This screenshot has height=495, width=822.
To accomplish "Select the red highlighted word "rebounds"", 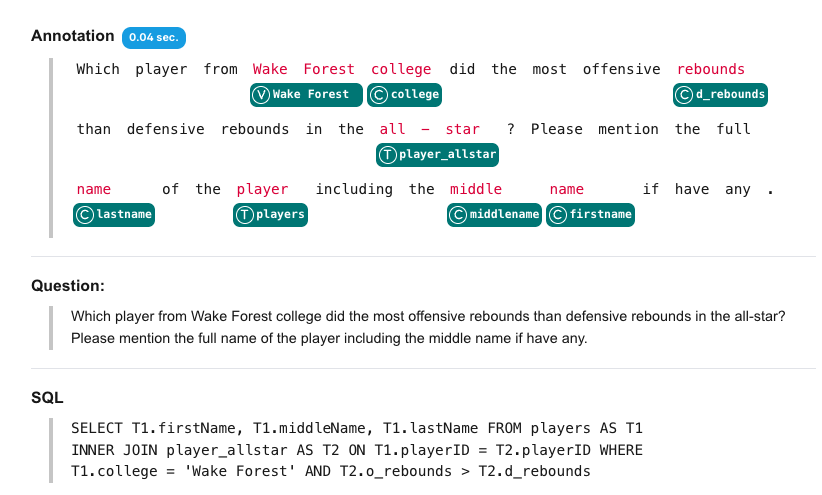I will (710, 69).
